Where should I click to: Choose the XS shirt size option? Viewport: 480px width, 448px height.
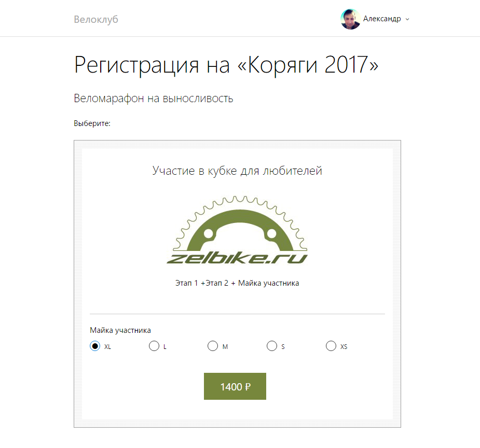click(x=331, y=346)
